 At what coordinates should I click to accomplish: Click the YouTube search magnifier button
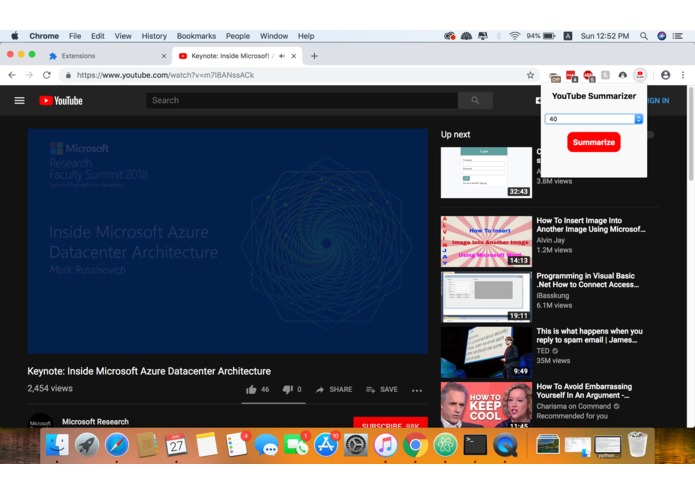tap(475, 101)
